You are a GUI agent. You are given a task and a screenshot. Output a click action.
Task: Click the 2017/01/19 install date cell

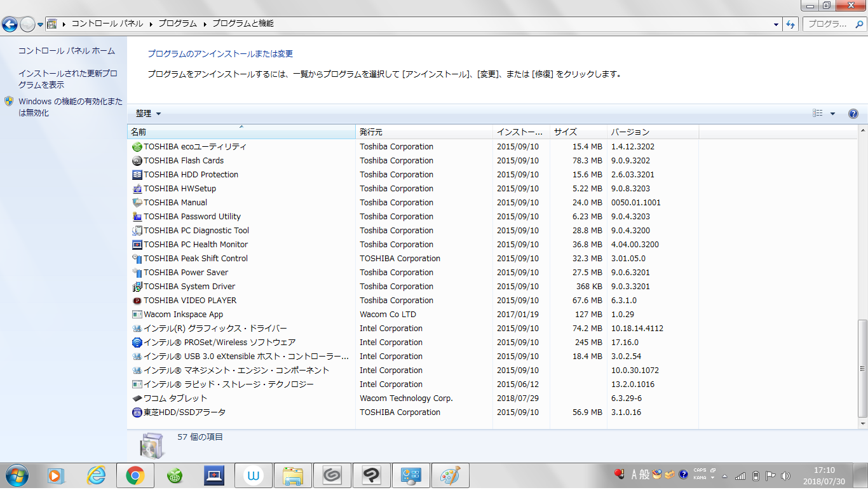click(x=517, y=315)
